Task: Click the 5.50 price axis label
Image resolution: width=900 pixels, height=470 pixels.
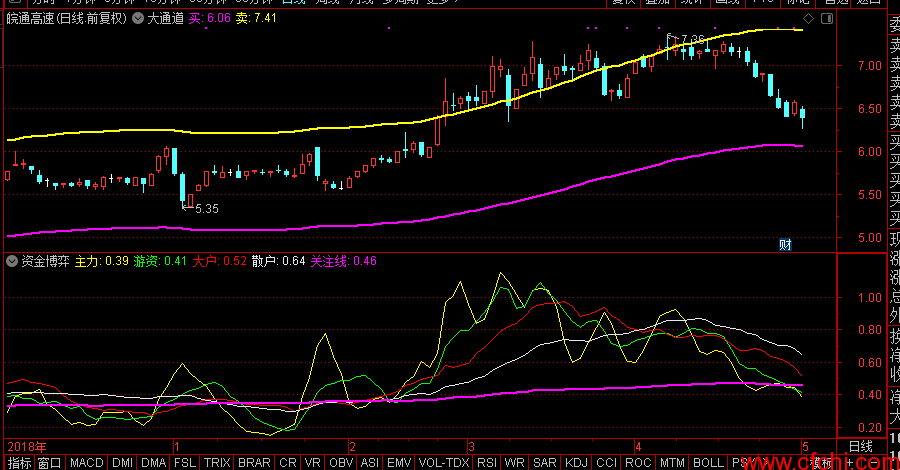Action: (x=870, y=195)
